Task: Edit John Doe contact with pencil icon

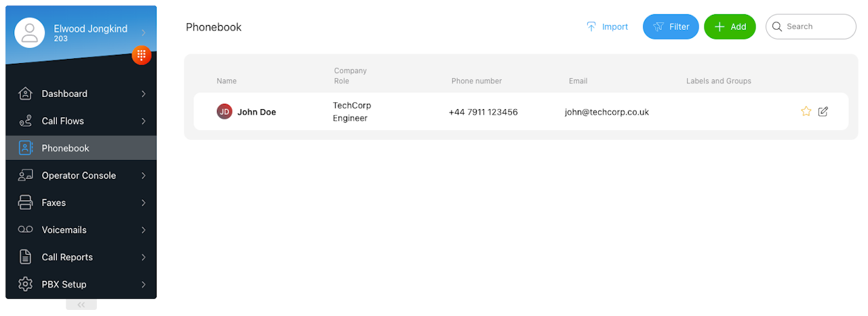Action: tap(823, 111)
